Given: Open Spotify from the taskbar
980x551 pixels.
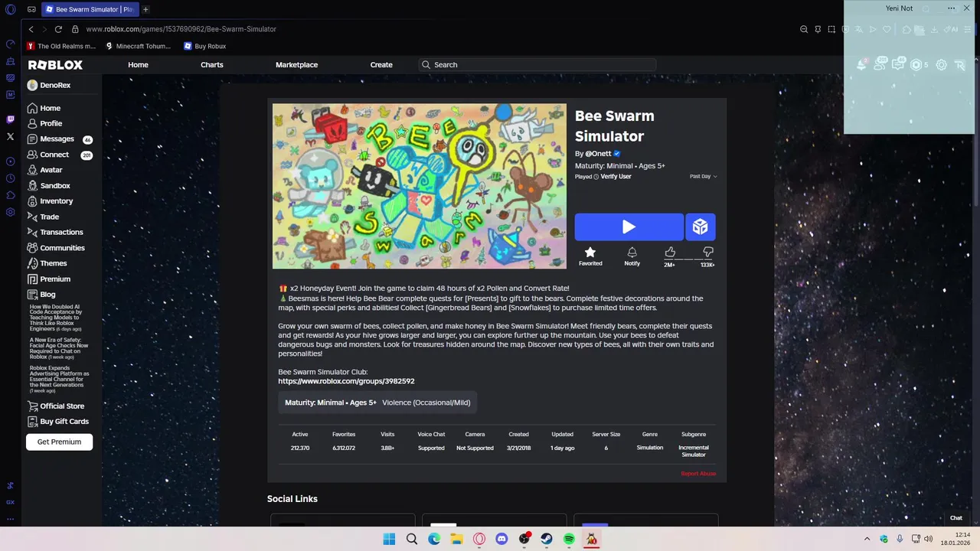Looking at the screenshot, I should (569, 539).
